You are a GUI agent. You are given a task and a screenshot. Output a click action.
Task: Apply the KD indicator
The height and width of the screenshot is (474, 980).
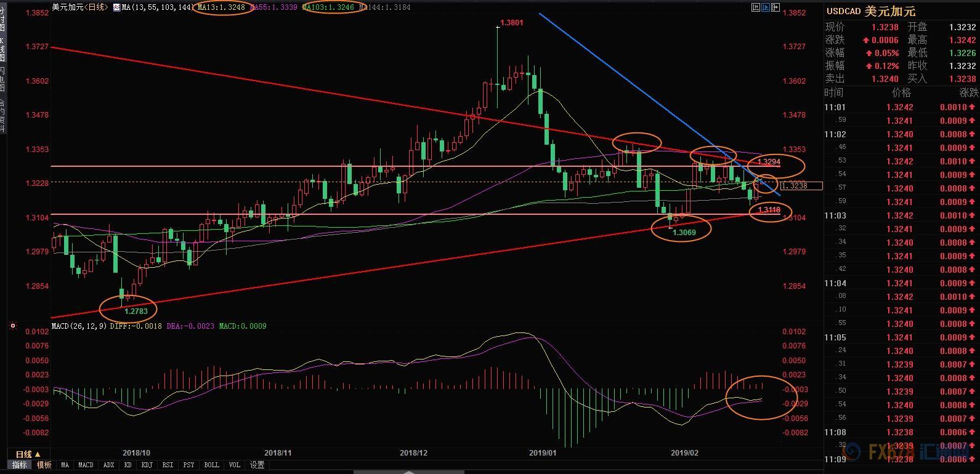tap(128, 465)
